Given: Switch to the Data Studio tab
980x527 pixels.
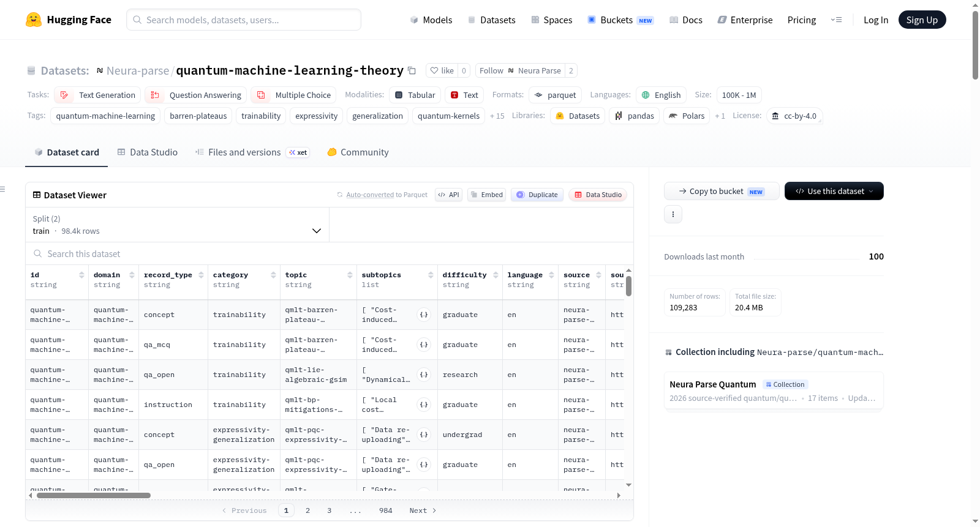Looking at the screenshot, I should [x=148, y=152].
